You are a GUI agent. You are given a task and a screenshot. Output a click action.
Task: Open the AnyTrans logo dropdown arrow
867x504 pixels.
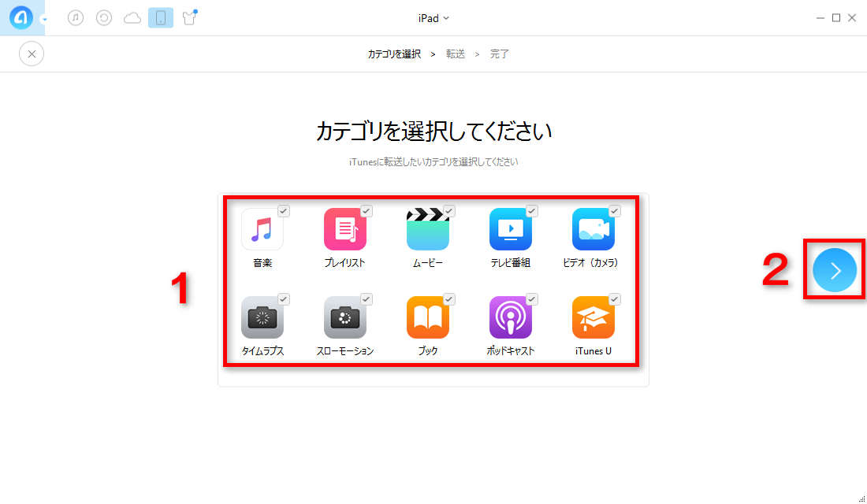click(x=44, y=20)
